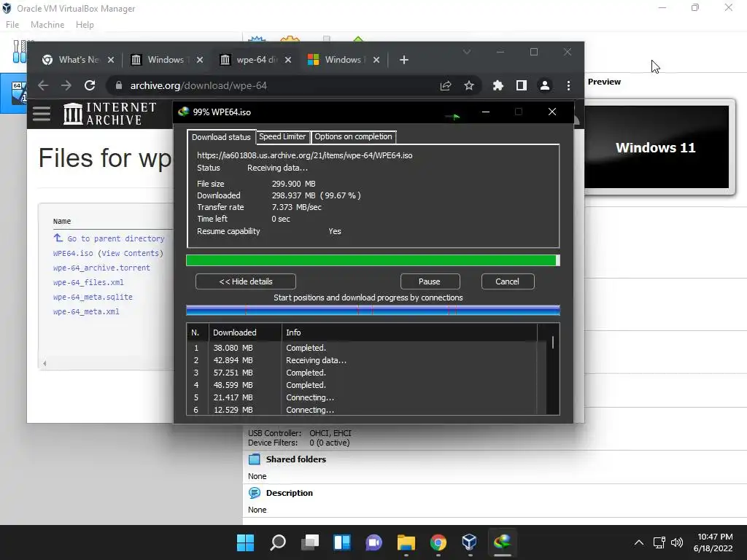Select connection row 2 Receiving data
Viewport: 747px width, 560px height.
362,360
